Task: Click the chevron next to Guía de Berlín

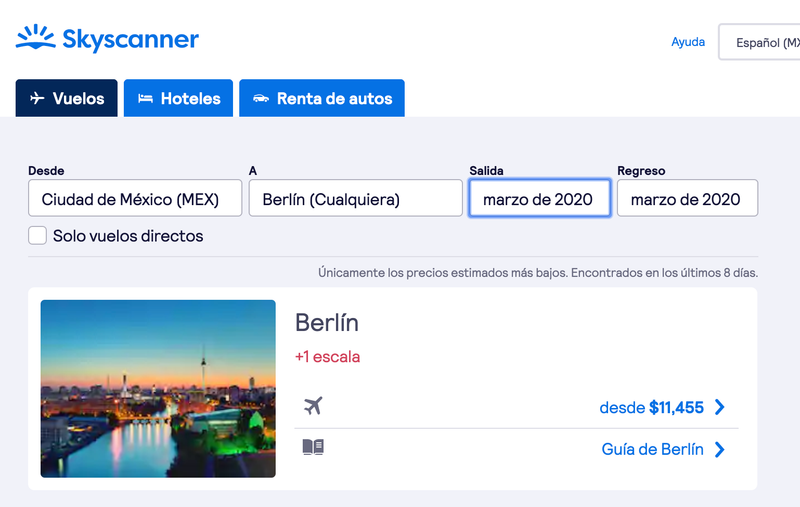Action: point(719,449)
